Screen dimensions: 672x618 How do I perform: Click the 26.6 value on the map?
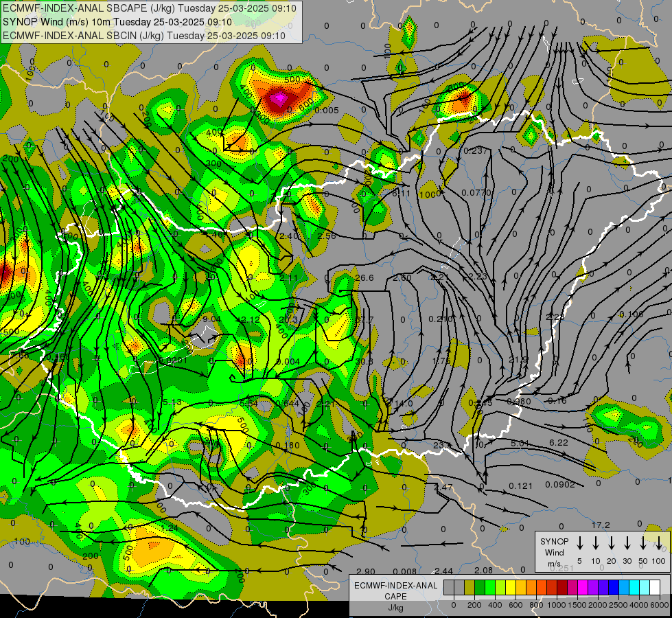point(364,278)
